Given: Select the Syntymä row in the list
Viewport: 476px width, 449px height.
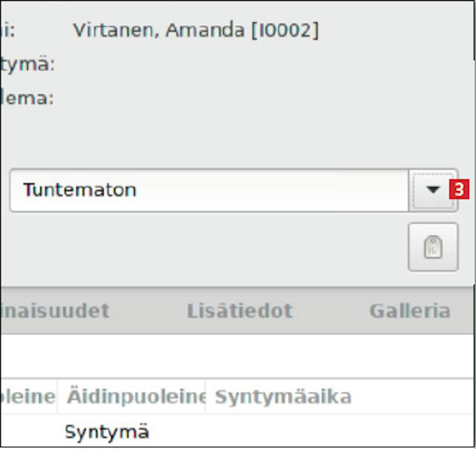Looking at the screenshot, I should click(107, 432).
